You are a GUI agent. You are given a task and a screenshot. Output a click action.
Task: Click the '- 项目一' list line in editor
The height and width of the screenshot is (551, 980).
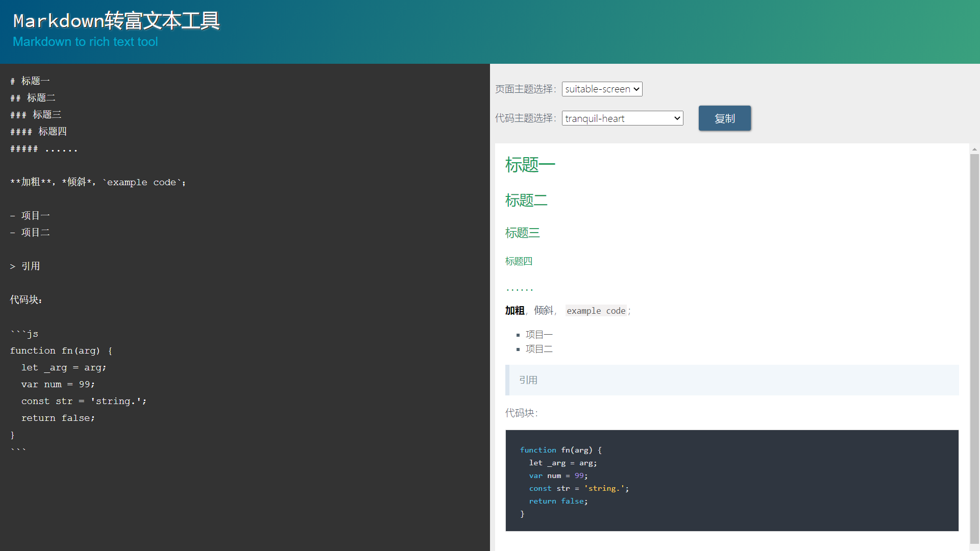coord(31,216)
